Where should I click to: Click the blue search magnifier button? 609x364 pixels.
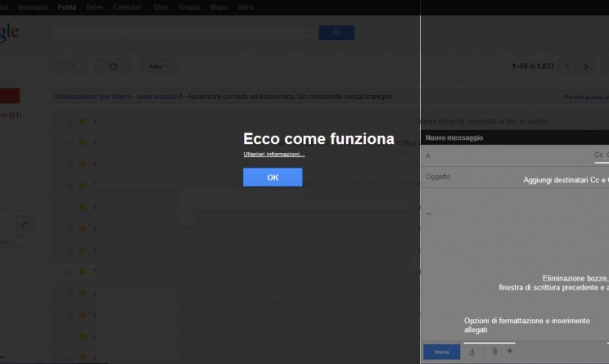(336, 33)
